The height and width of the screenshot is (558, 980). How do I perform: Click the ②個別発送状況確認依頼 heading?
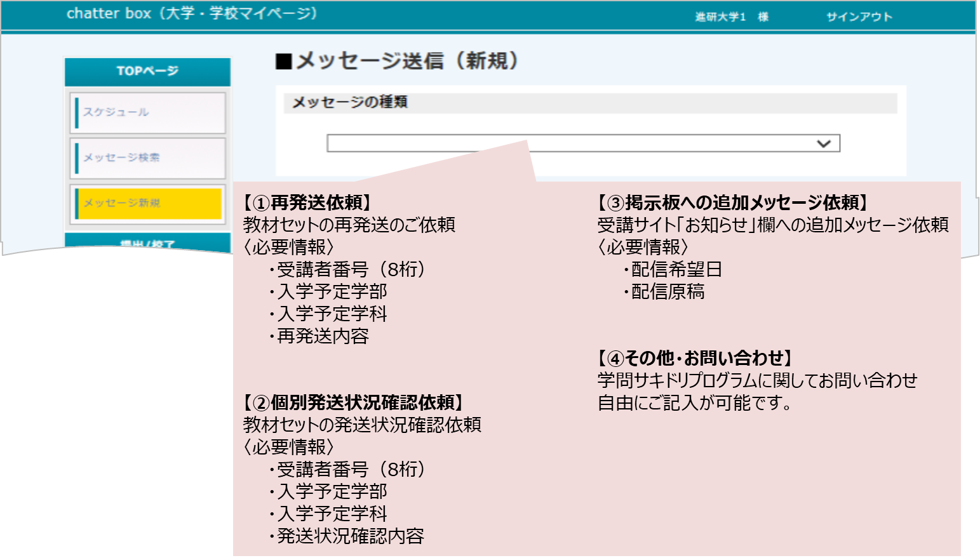[x=353, y=402]
